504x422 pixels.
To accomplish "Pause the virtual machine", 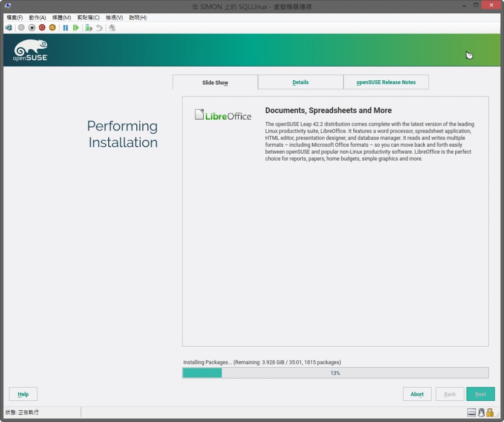I will pyautogui.click(x=65, y=28).
